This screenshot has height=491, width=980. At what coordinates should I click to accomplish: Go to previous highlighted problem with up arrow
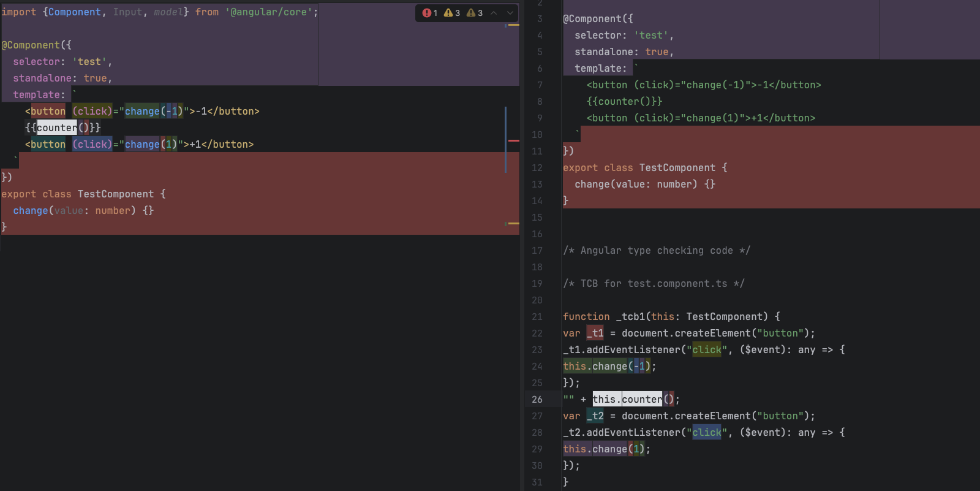click(x=494, y=13)
